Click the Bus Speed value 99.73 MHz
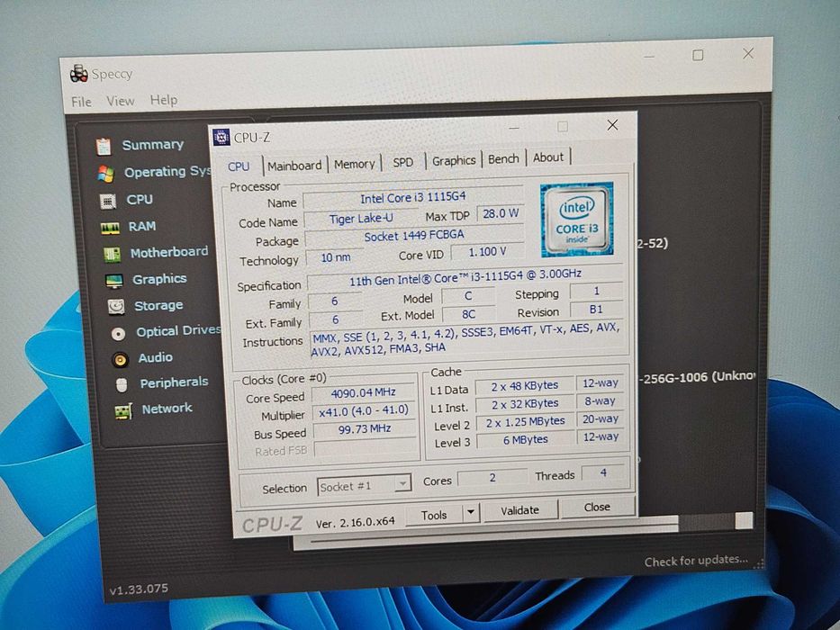Screen dimensions: 840x630 (x=365, y=429)
